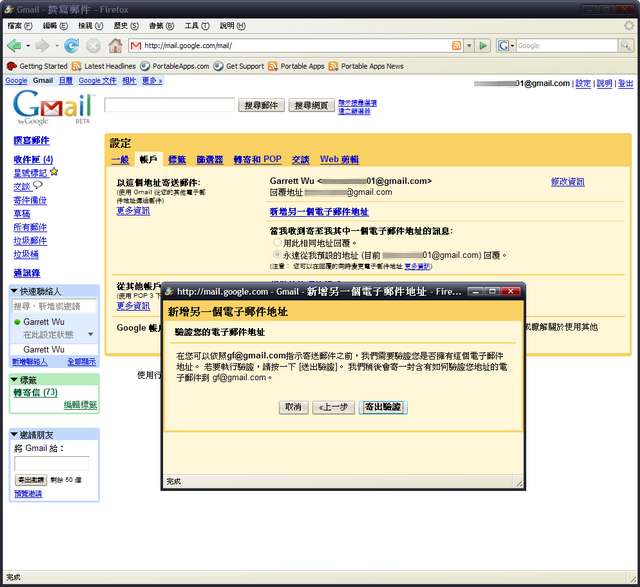Switch to the Web 剪輯 settings tab
The image size is (640, 587).
tap(340, 160)
